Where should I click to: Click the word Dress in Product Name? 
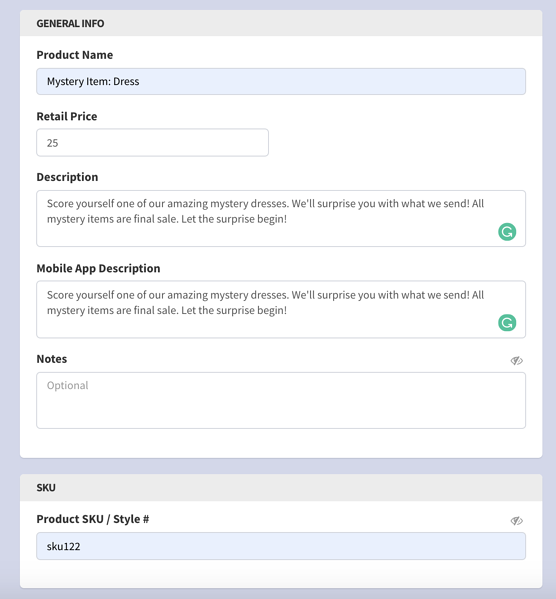[x=126, y=81]
